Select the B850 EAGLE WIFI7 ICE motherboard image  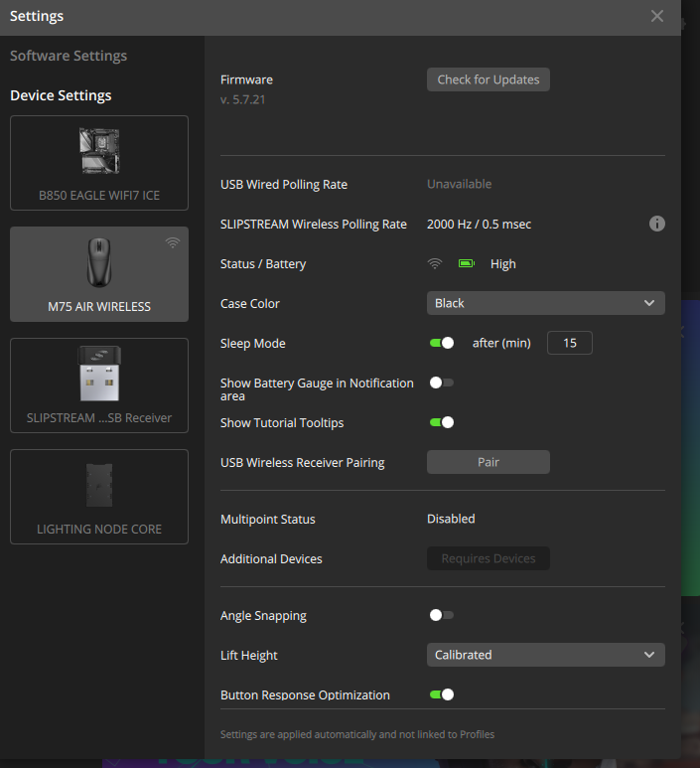tap(99, 151)
